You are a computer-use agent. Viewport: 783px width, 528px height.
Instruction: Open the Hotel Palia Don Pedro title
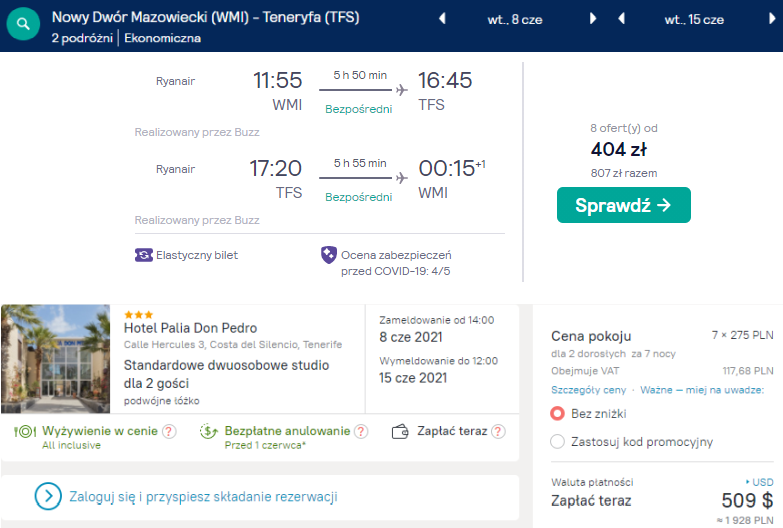[190, 328]
